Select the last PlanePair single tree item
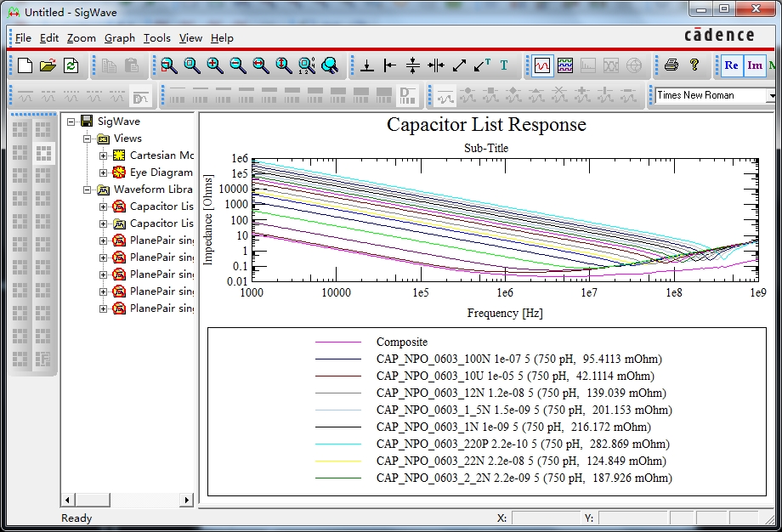Viewport: 782px width, 532px height. (161, 308)
